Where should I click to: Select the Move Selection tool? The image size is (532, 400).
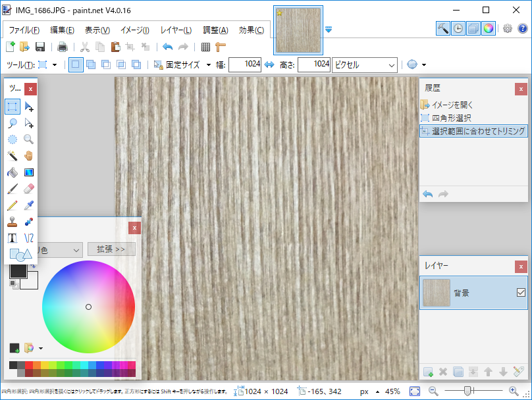(x=29, y=123)
